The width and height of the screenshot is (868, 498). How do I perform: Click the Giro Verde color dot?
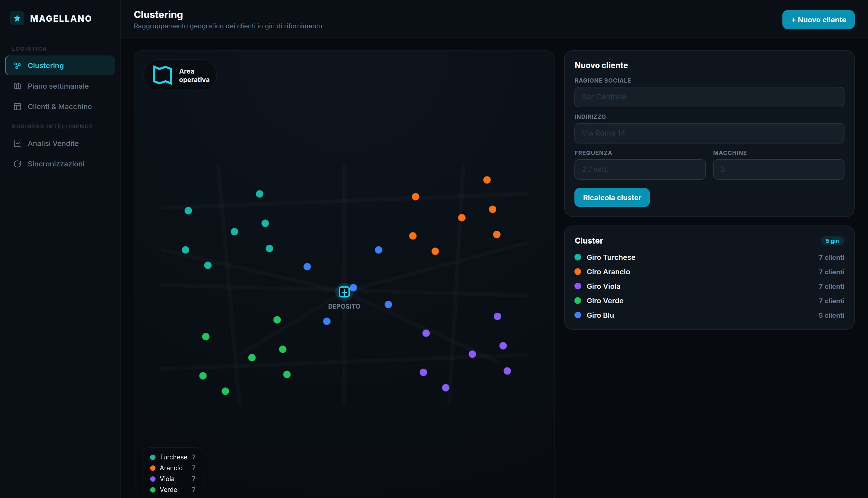pyautogui.click(x=578, y=301)
